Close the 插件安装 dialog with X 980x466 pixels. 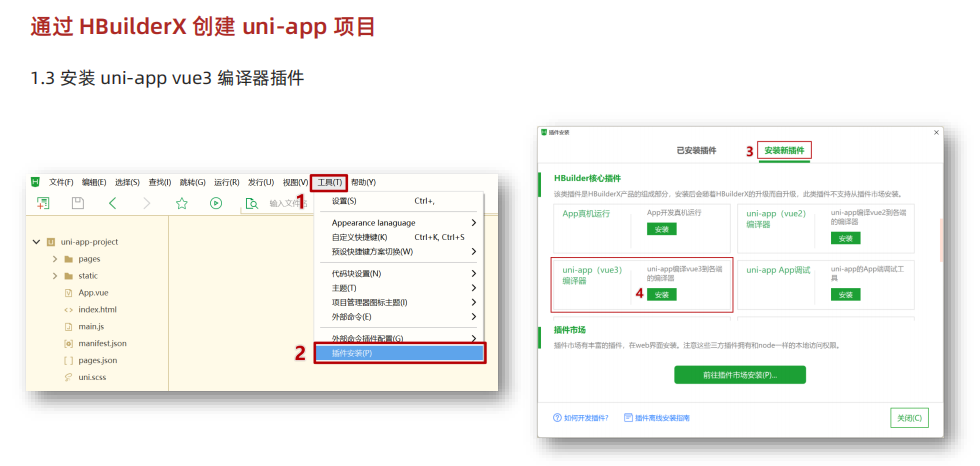[936, 132]
